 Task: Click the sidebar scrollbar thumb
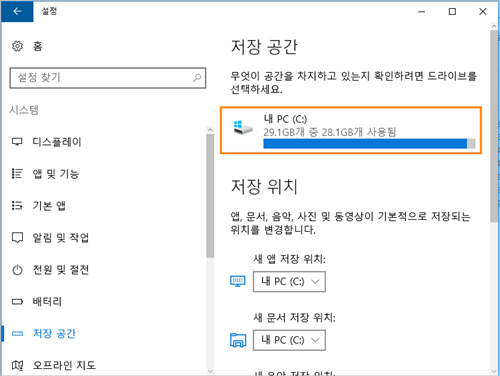[210, 196]
